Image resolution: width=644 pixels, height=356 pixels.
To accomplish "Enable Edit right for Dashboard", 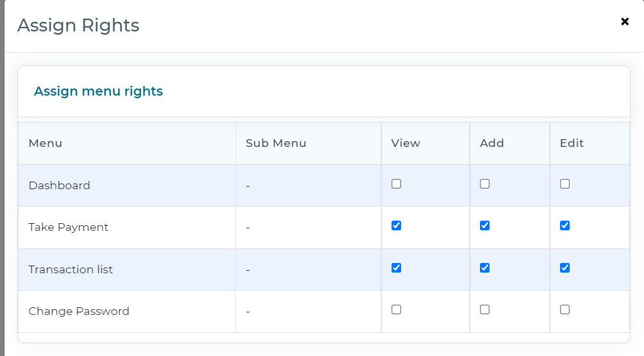I will click(x=565, y=183).
